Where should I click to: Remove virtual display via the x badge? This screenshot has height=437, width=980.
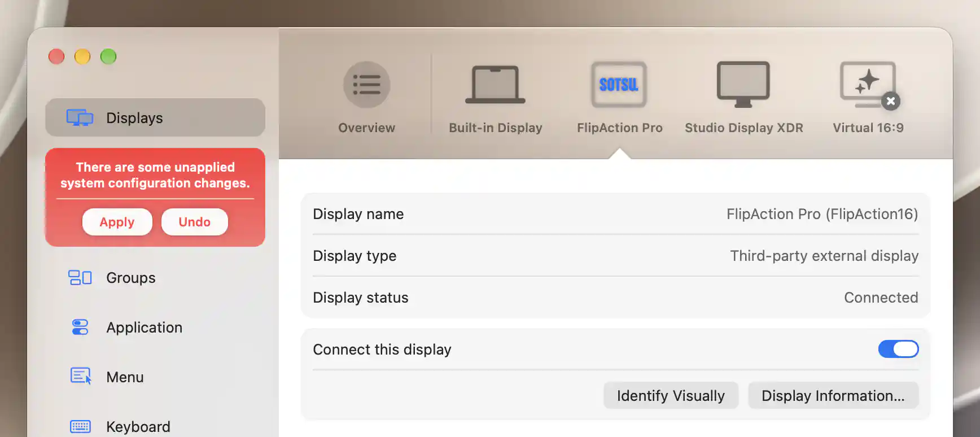[891, 101]
